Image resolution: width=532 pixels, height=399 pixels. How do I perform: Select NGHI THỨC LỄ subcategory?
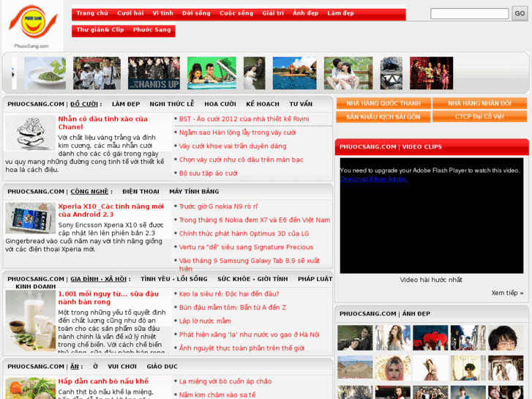[172, 104]
